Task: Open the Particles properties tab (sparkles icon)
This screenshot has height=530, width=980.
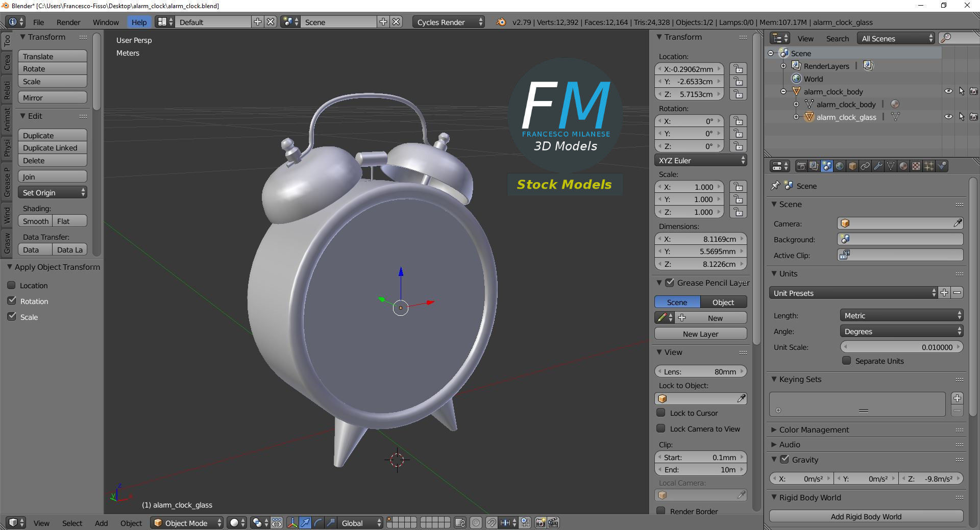Action: click(929, 166)
